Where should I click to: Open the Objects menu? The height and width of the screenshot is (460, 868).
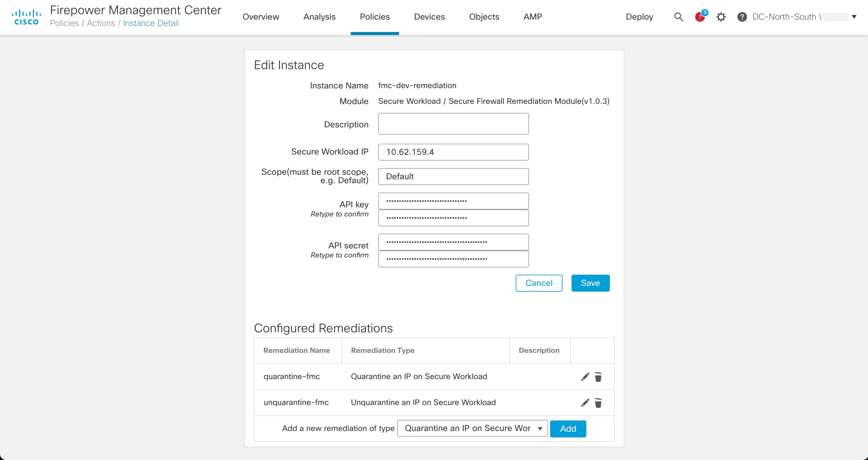point(484,17)
